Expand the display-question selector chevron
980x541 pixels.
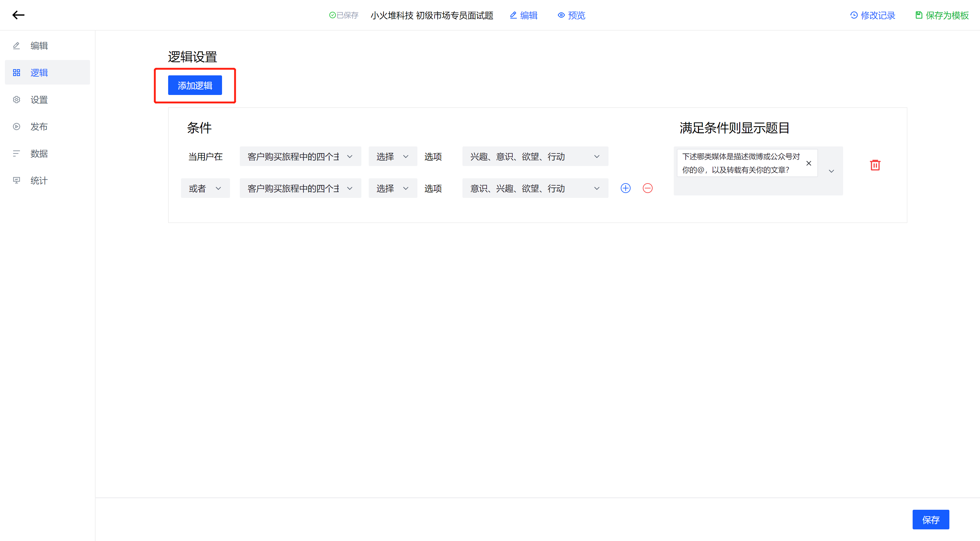(x=831, y=171)
